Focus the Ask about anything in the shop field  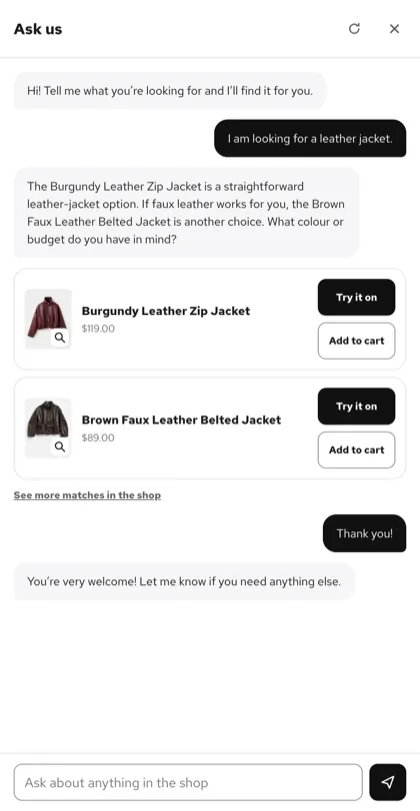tap(188, 782)
